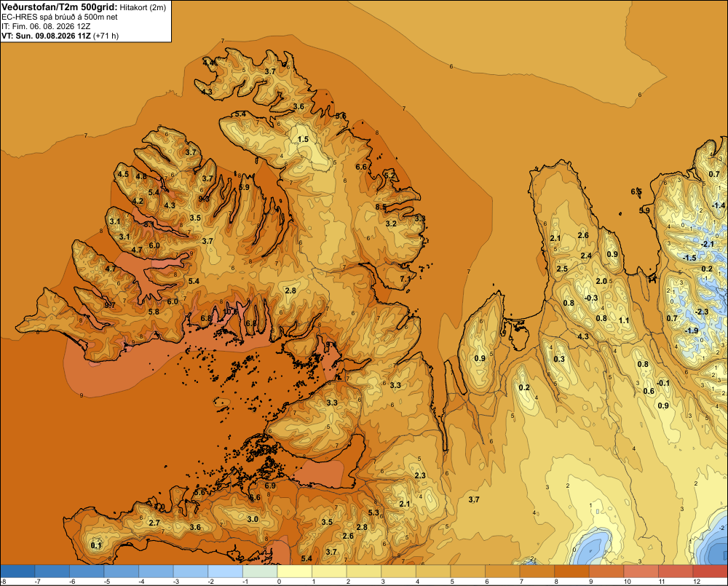Click the '7.1' temperature label

point(405,279)
